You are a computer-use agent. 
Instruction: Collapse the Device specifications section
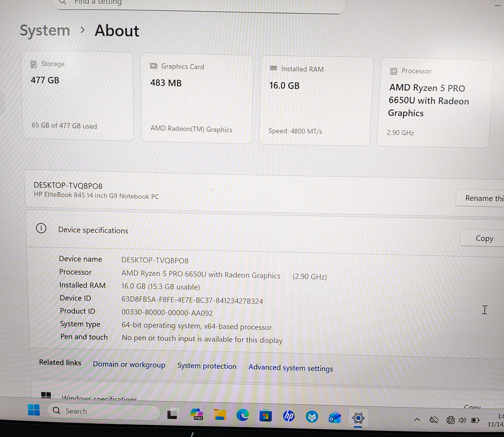click(93, 230)
